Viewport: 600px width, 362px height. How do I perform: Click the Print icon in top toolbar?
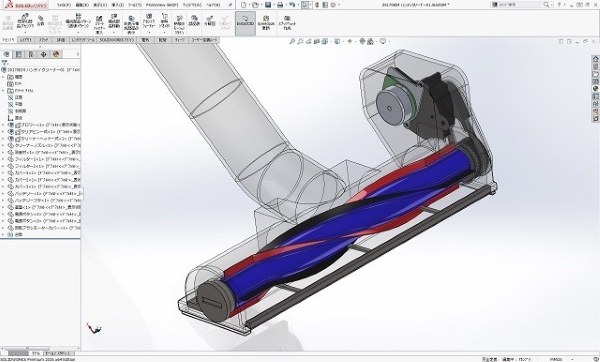click(280, 5)
